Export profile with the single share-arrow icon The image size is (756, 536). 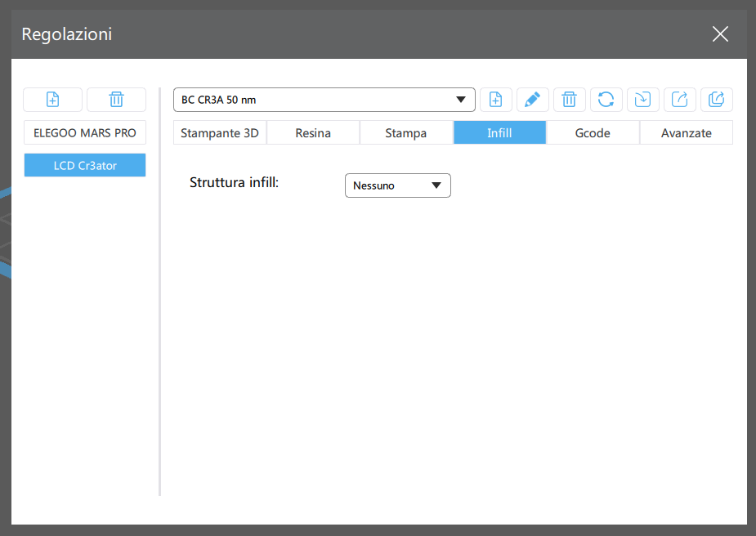tap(680, 100)
